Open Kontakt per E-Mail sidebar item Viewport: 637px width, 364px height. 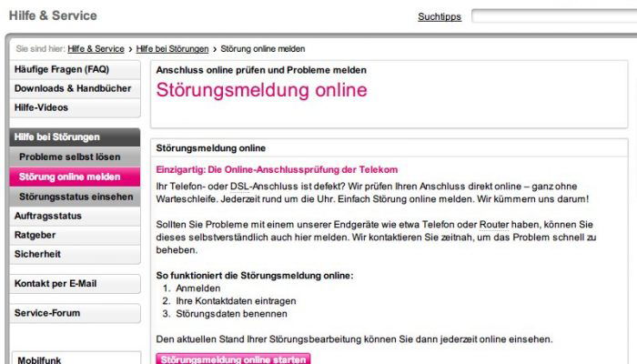point(76,284)
